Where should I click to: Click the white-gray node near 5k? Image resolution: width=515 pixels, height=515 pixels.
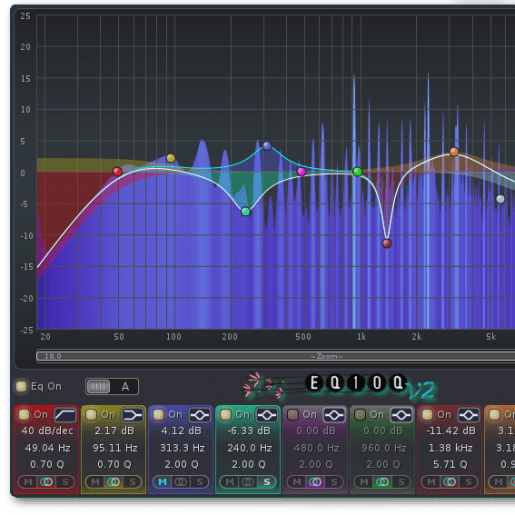coord(500,199)
